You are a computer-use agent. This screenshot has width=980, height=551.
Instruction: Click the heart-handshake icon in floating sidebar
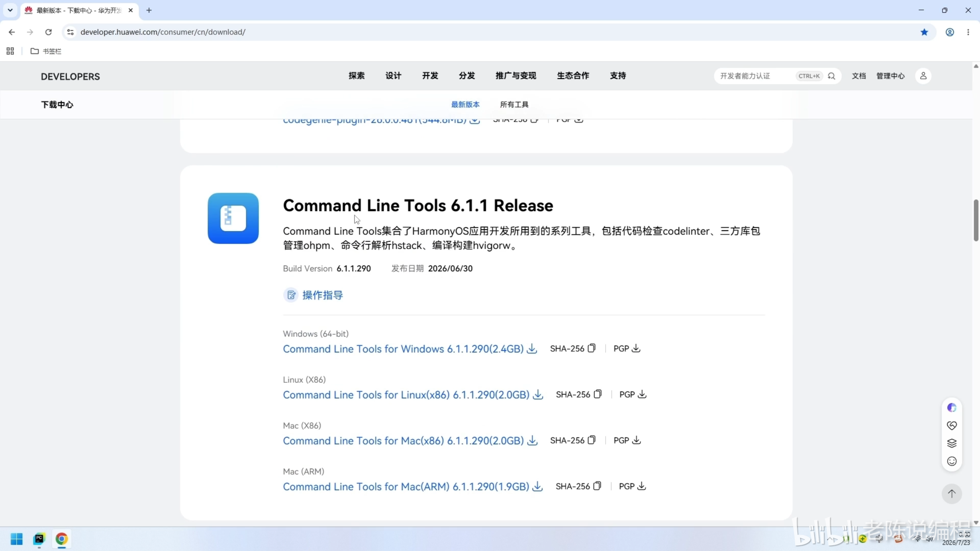(x=952, y=425)
